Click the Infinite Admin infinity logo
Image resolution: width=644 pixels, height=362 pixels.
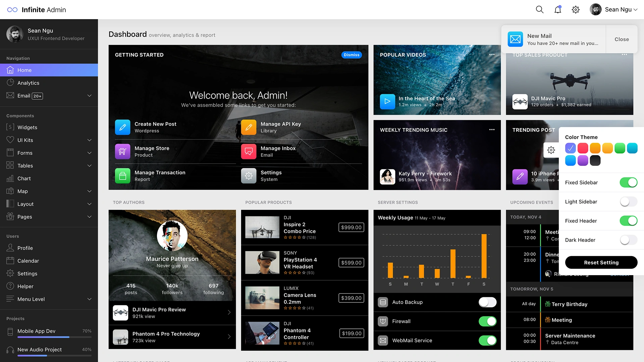[12, 10]
